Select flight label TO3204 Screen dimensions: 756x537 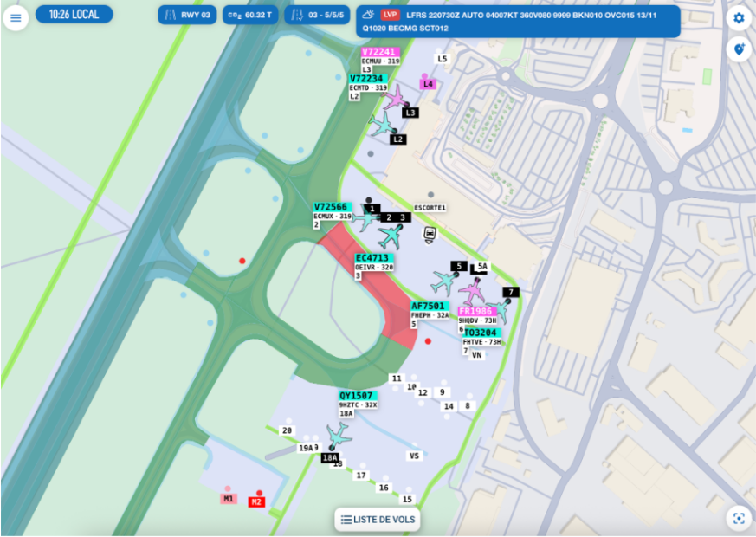[481, 333]
